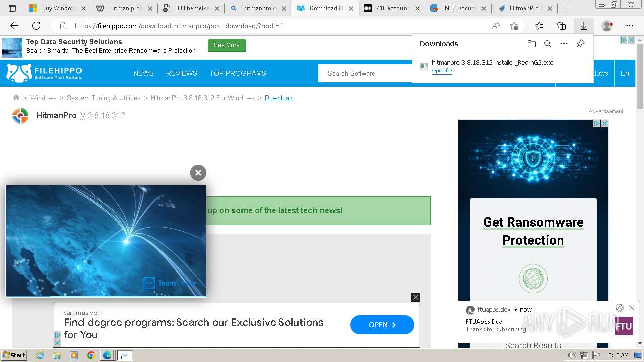Open the volume control in system tray
This screenshot has height=362, width=644.
pos(572,355)
